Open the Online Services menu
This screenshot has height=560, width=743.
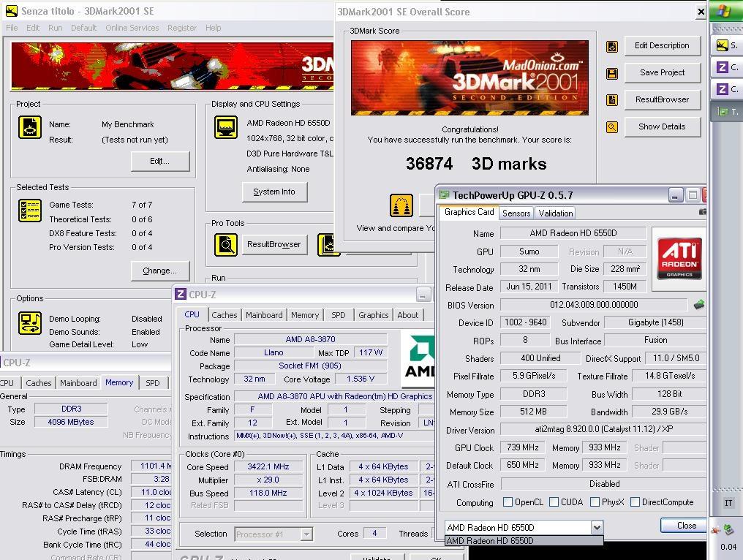pos(132,28)
